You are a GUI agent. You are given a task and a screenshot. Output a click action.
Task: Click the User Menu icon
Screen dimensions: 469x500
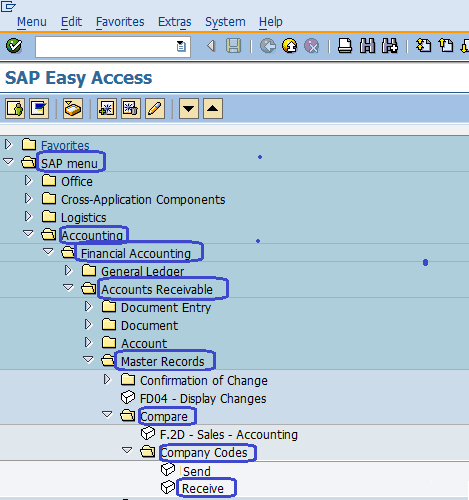[15, 108]
